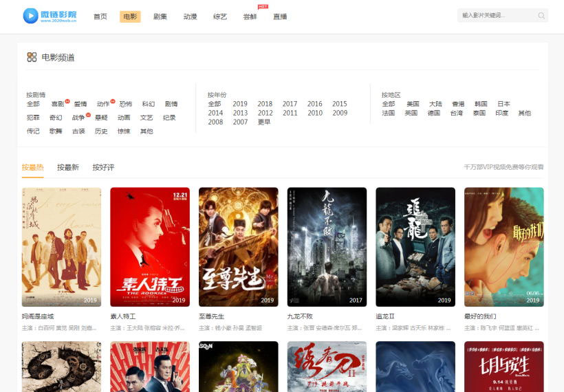The width and height of the screenshot is (564, 392).
Task: Open the 素人特工 movie poster
Action: tap(150, 246)
